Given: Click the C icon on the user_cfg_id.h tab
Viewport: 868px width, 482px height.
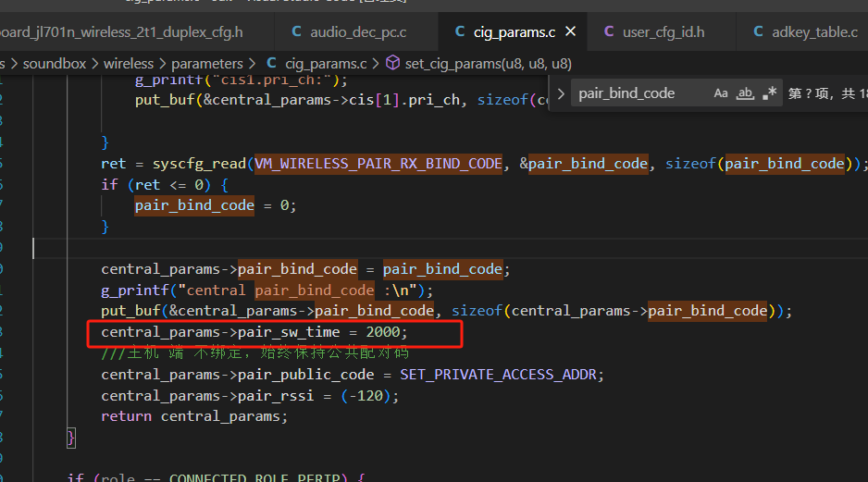Looking at the screenshot, I should tap(609, 31).
